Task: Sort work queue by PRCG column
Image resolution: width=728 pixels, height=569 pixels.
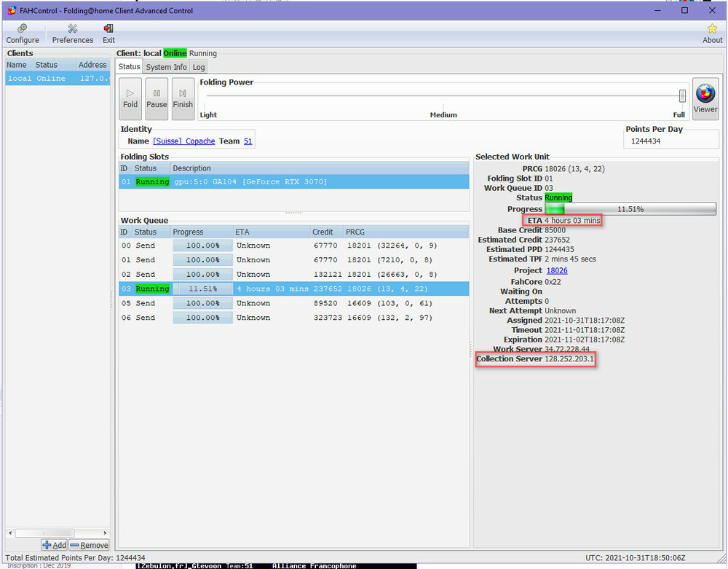Action: point(406,232)
